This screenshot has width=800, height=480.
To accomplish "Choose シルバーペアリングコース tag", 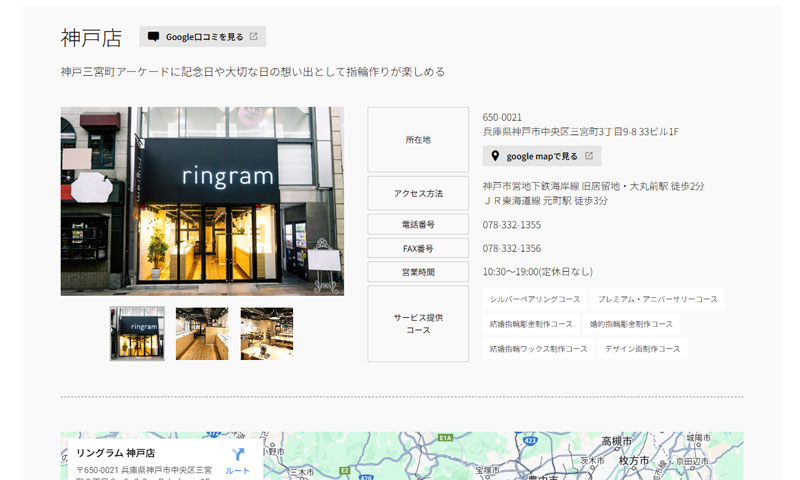I will coord(535,299).
